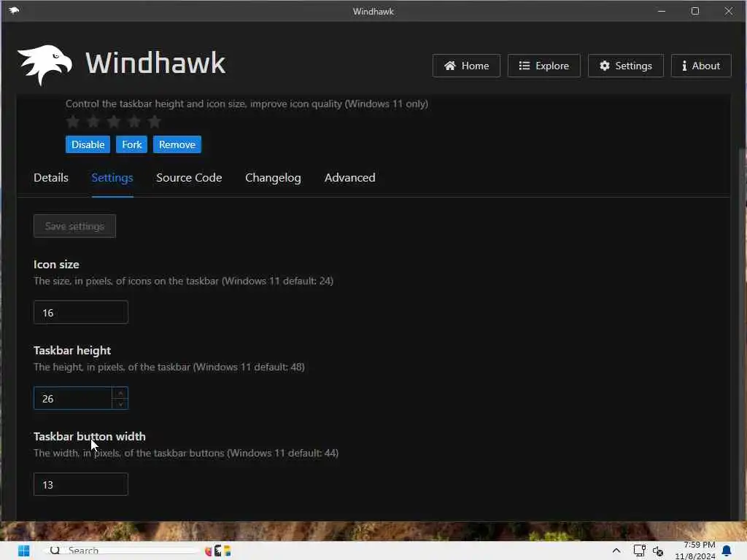Screen dimensions: 747x560
Task: Click the 'Windows 11 default: 24' description
Action: [x=183, y=281]
